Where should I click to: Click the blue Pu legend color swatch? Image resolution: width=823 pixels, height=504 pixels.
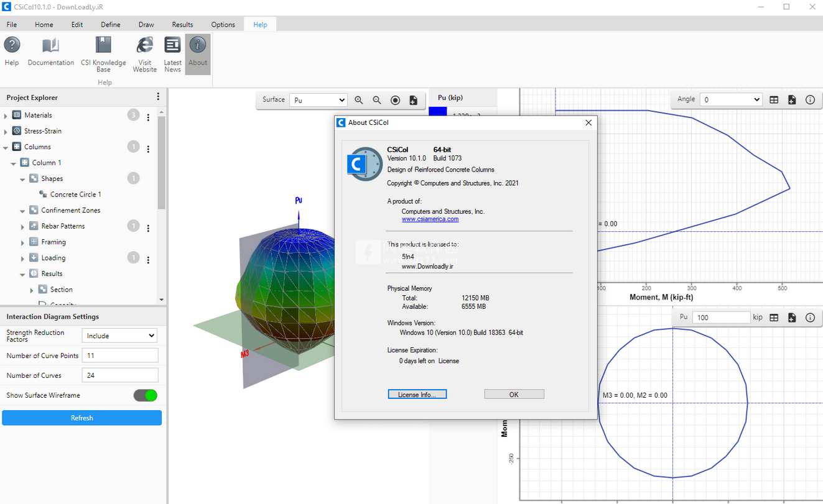coord(438,112)
